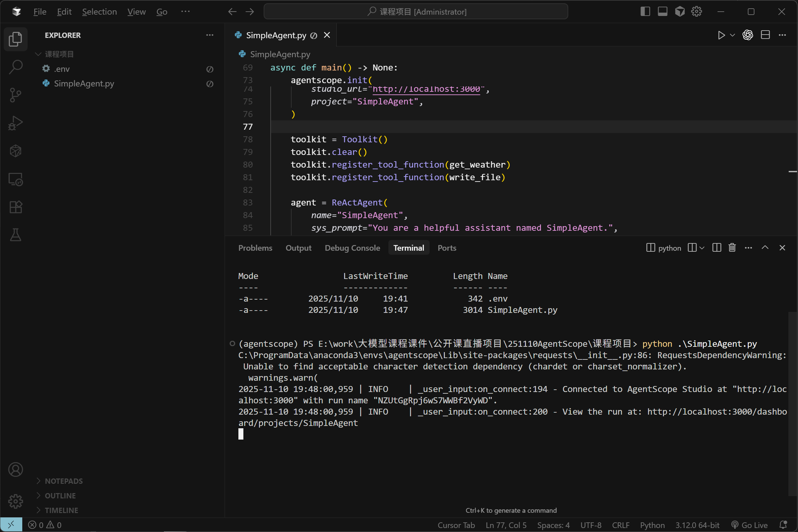Open Source Control view in activity bar

[15, 95]
